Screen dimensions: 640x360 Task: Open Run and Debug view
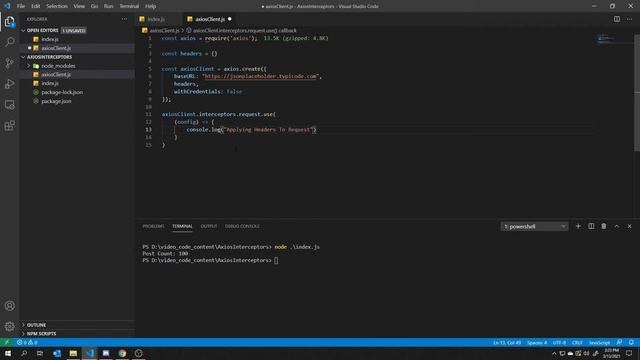pyautogui.click(x=9, y=84)
